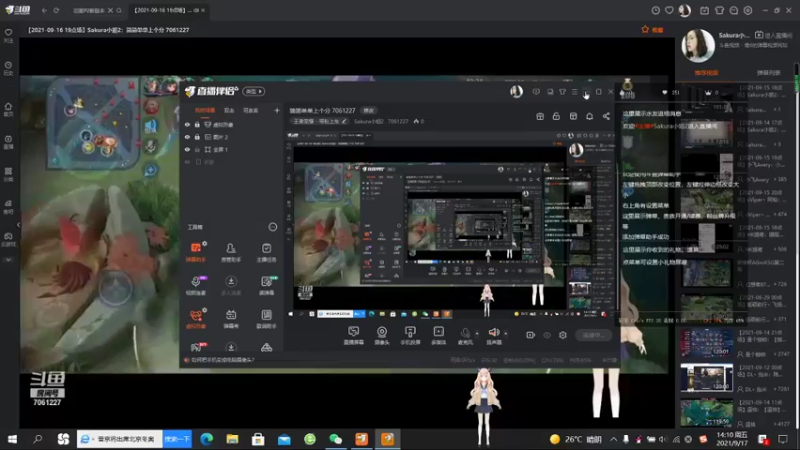Open the user avatar in Douyu title bar
Viewport: 800px width, 450px height.
click(x=685, y=10)
